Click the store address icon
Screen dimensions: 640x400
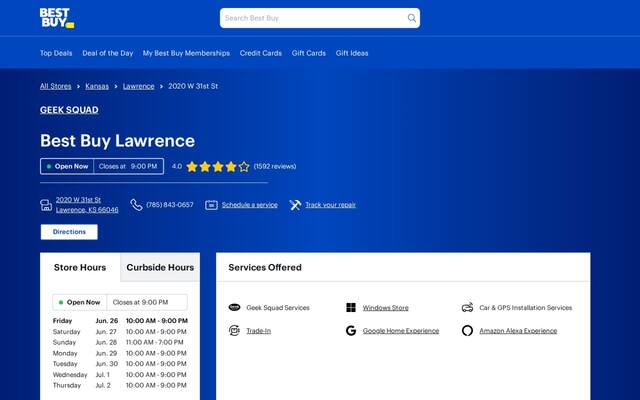46,205
